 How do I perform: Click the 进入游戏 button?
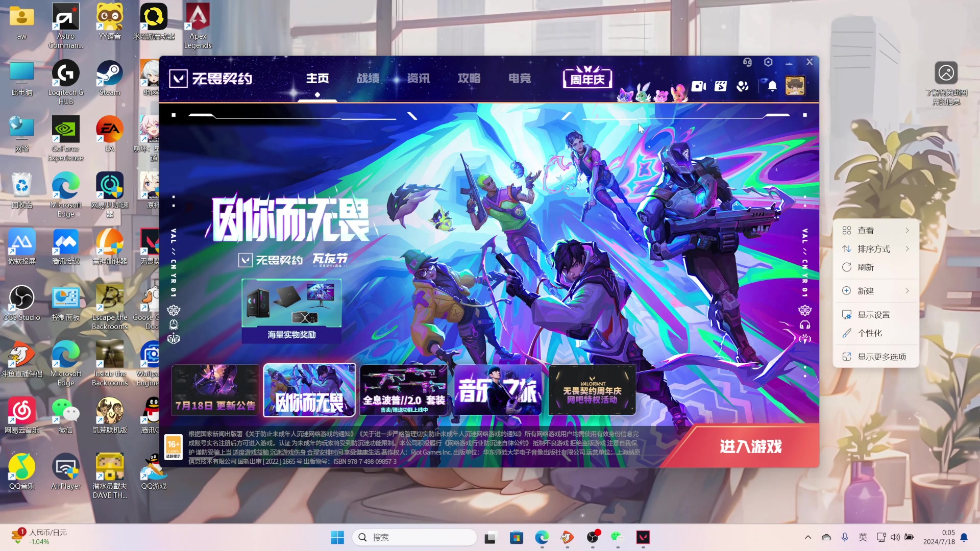750,446
